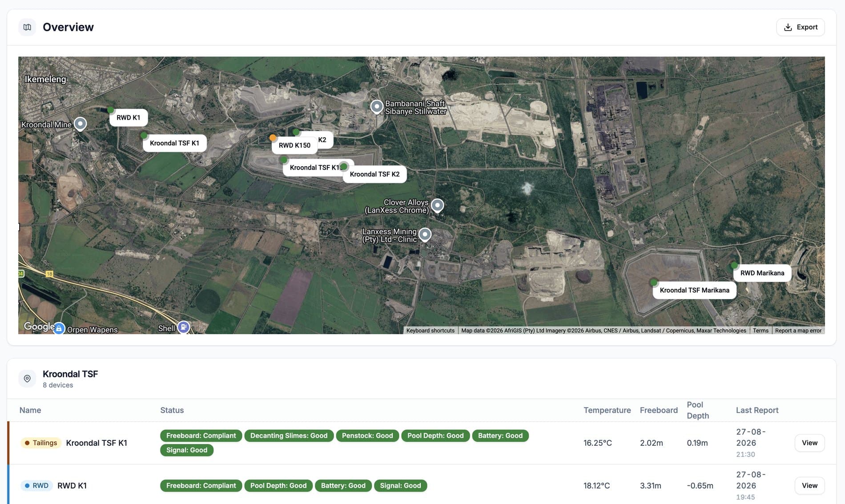Select the Kroondal TSF K2 map label
This screenshot has width=845, height=504.
[x=374, y=174]
